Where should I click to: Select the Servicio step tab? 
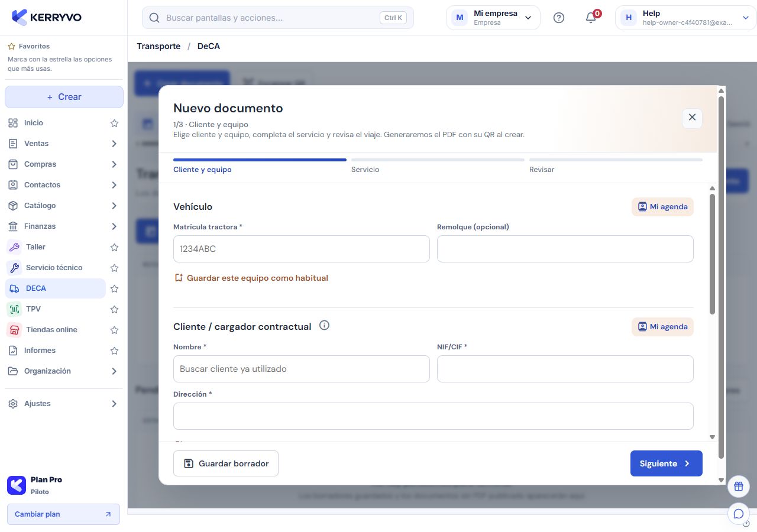click(x=438, y=166)
